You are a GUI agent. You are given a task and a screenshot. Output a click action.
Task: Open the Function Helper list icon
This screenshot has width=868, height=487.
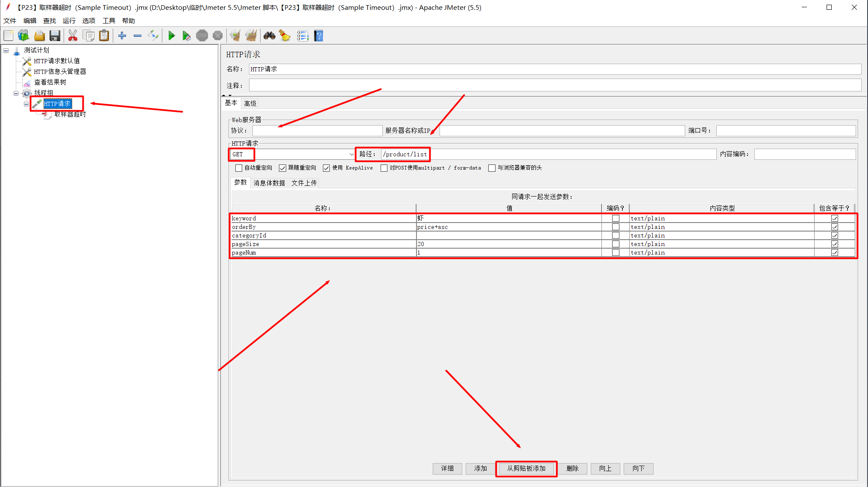pyautogui.click(x=302, y=36)
